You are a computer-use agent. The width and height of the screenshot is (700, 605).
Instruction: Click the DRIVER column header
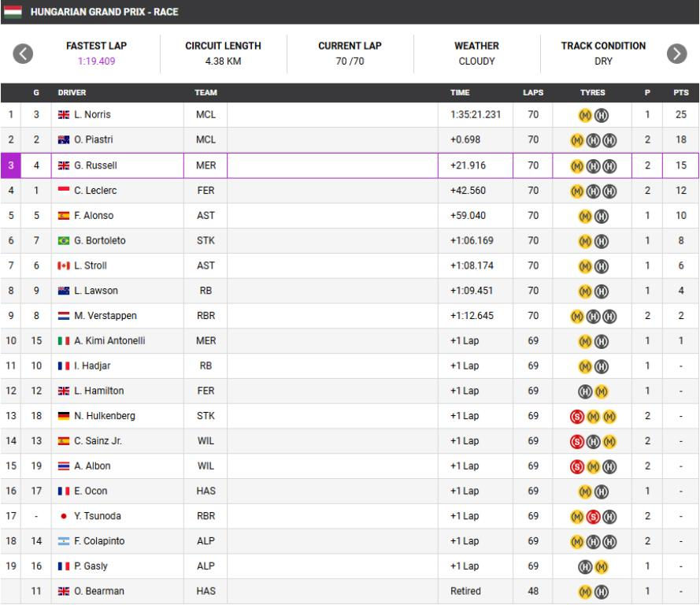click(x=72, y=92)
